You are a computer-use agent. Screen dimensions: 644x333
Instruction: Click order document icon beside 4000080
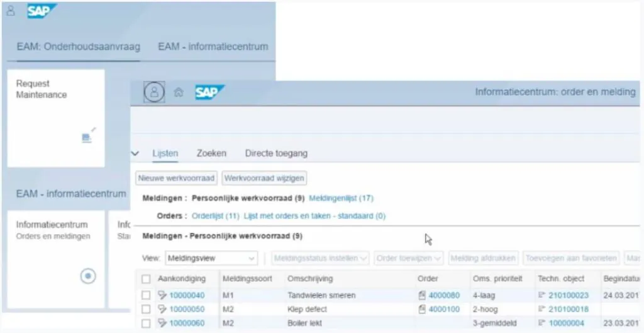[x=422, y=295]
